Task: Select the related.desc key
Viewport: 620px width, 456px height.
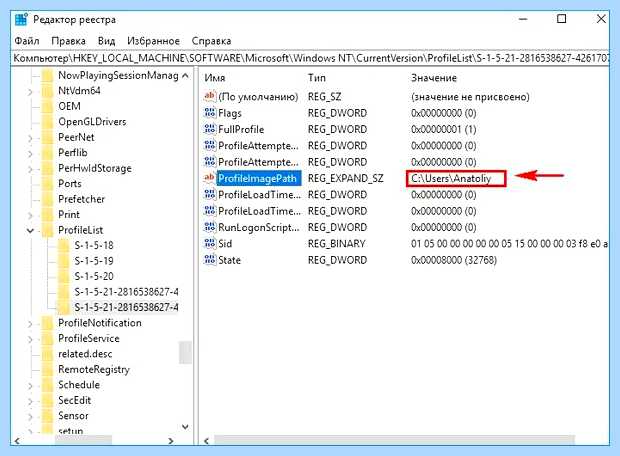Action: (x=85, y=354)
